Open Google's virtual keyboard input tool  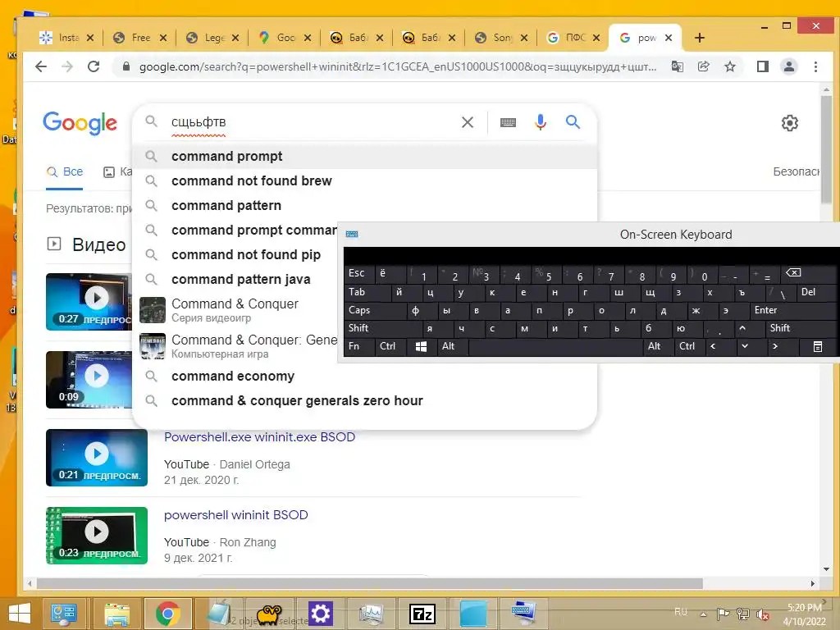pyautogui.click(x=508, y=122)
